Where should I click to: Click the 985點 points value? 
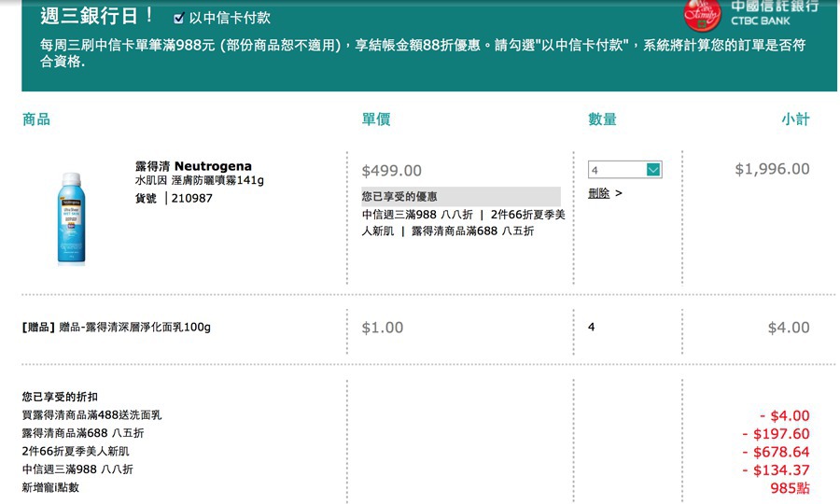(791, 488)
